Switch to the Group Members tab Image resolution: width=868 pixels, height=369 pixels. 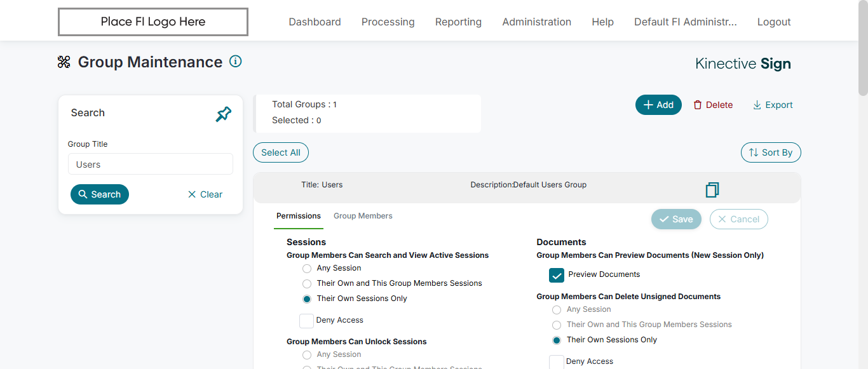pyautogui.click(x=363, y=216)
